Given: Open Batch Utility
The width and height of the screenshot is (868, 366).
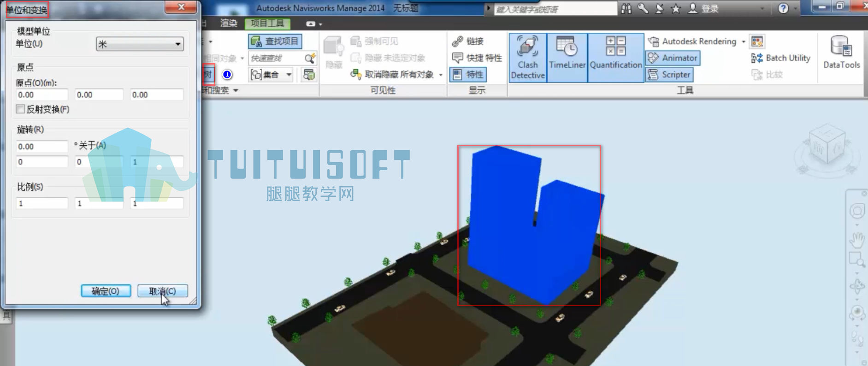Looking at the screenshot, I should point(780,58).
